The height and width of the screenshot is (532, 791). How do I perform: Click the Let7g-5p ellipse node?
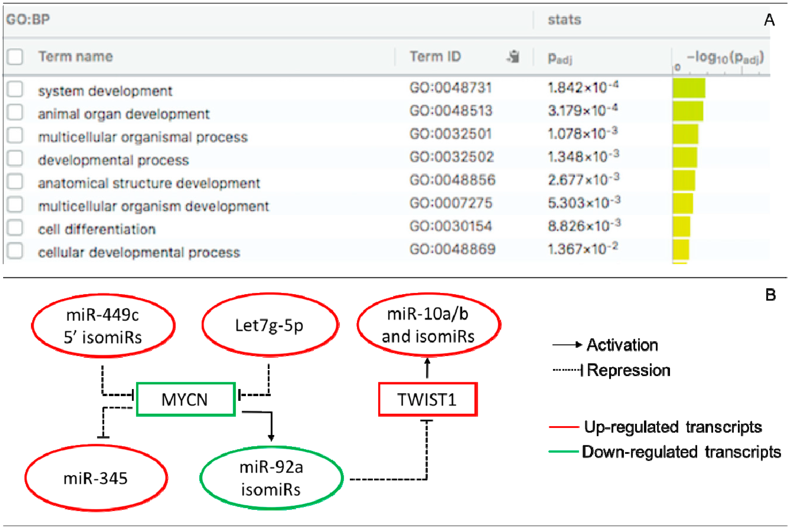(270, 325)
